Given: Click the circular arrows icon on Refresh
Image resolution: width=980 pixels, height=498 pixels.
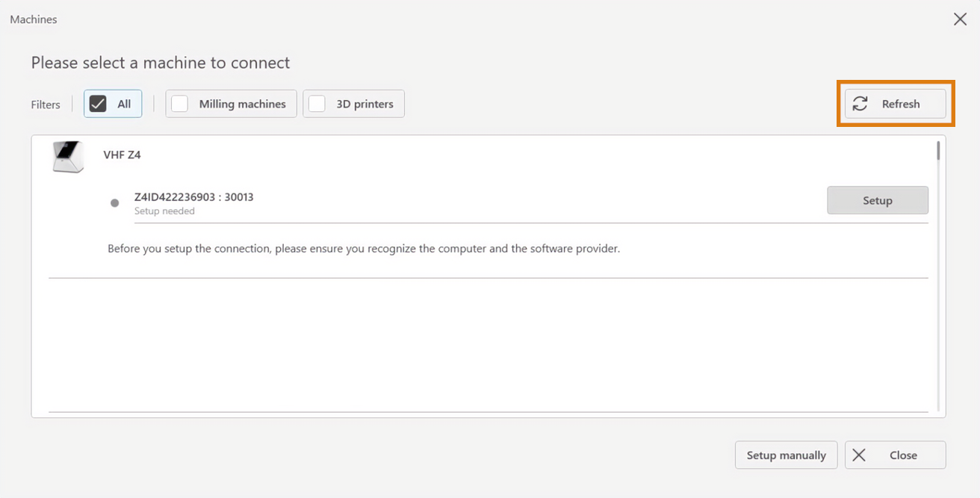Looking at the screenshot, I should tap(860, 104).
